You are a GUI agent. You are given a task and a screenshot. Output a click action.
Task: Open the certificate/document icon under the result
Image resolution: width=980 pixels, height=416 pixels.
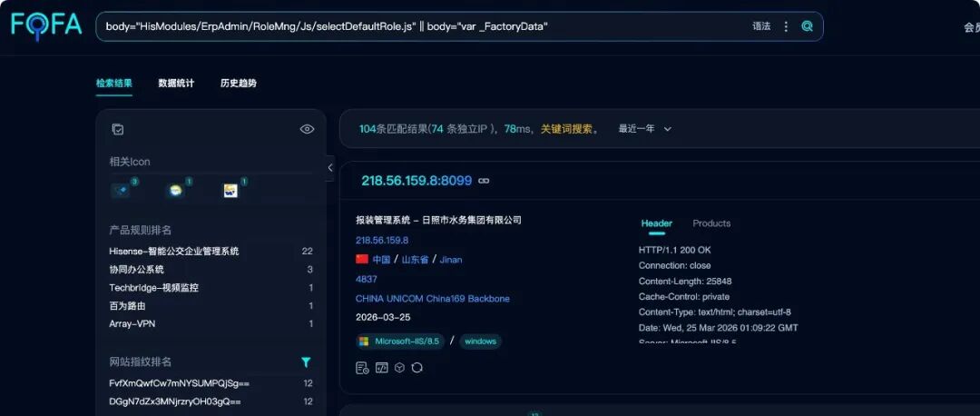coord(362,368)
